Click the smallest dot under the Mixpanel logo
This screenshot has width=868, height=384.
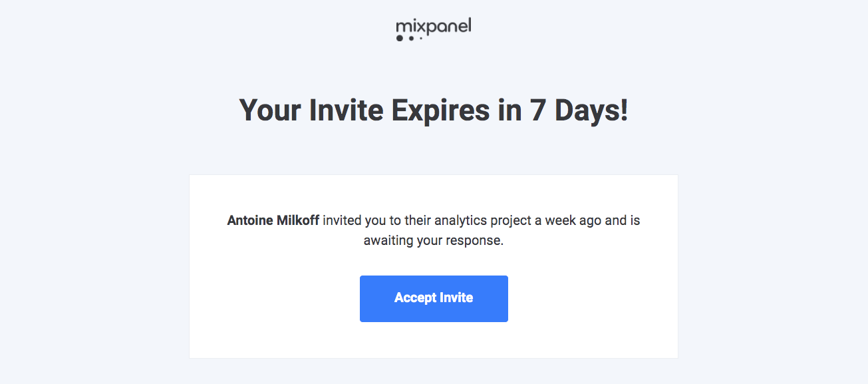pos(420,39)
